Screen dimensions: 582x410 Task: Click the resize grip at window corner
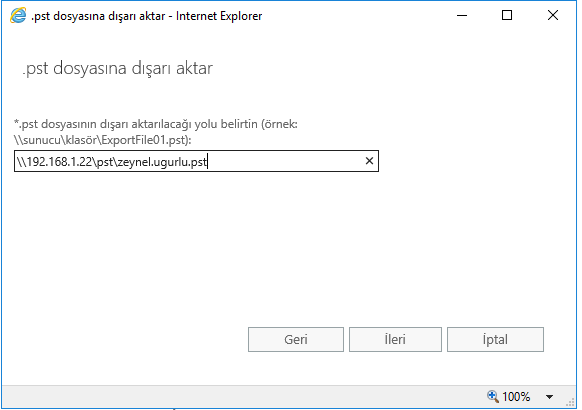tap(570, 403)
